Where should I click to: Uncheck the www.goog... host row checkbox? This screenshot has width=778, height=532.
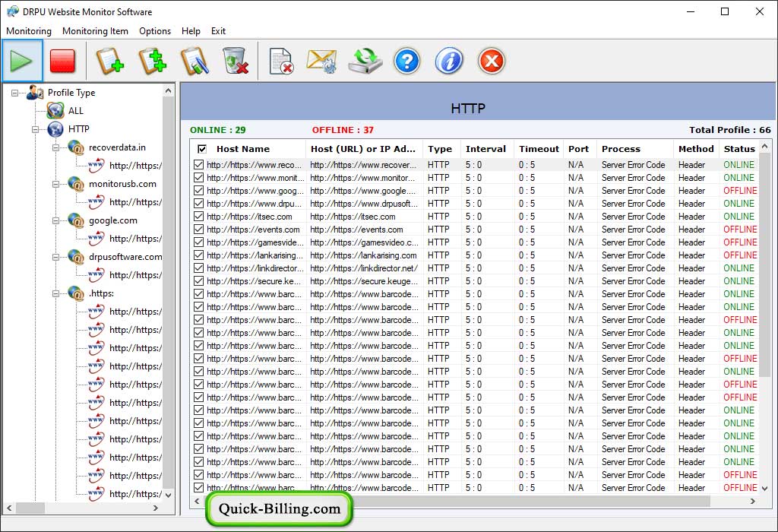point(199,191)
